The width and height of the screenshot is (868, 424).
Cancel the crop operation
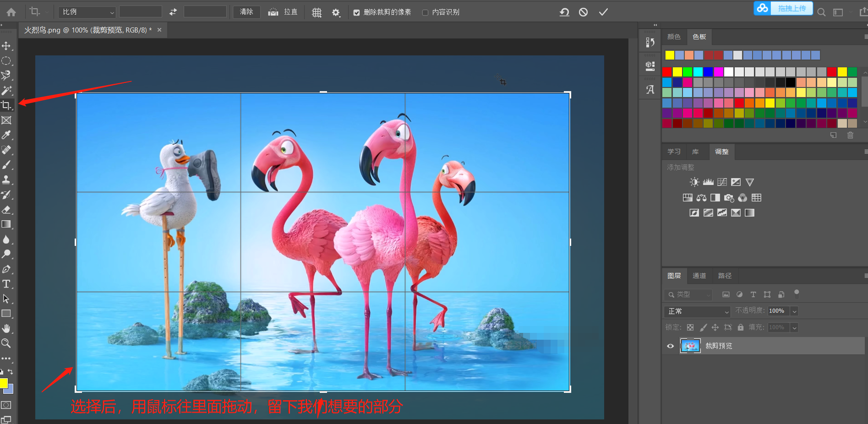pyautogui.click(x=583, y=12)
